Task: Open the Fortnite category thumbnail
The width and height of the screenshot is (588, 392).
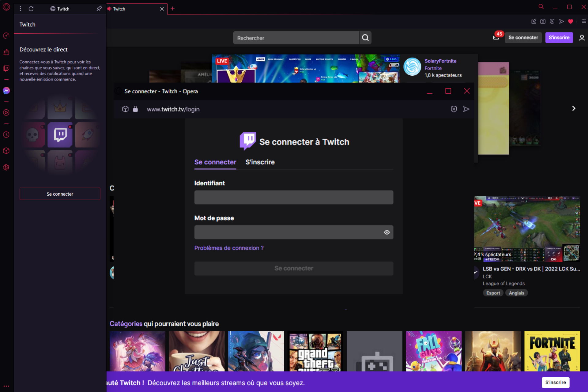Action: click(x=552, y=351)
